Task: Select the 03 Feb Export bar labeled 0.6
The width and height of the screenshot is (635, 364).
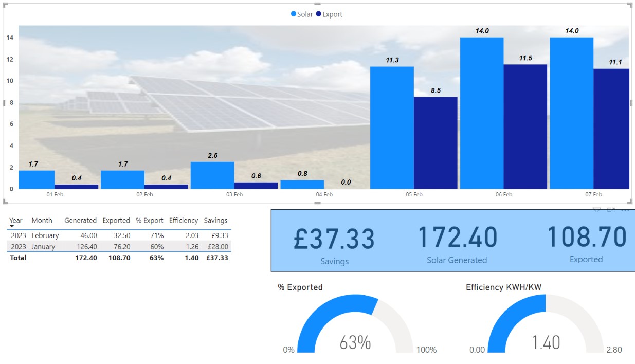Action: pyautogui.click(x=256, y=186)
